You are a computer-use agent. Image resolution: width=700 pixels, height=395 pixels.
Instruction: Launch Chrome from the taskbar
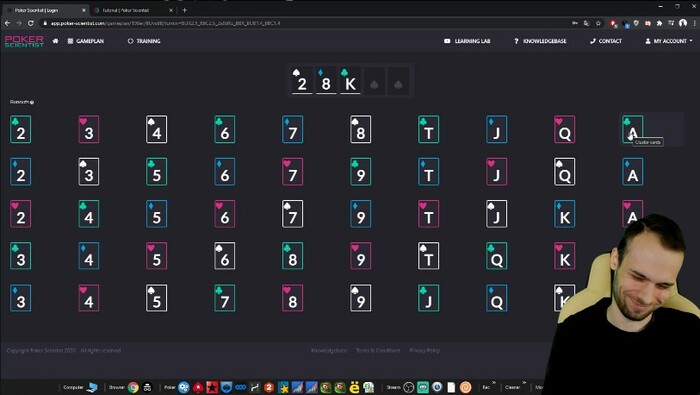coord(133,387)
